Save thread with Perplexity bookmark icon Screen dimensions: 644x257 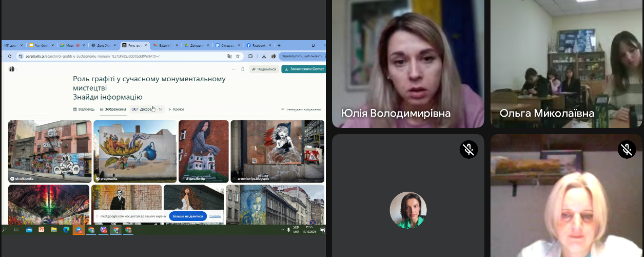(242, 69)
